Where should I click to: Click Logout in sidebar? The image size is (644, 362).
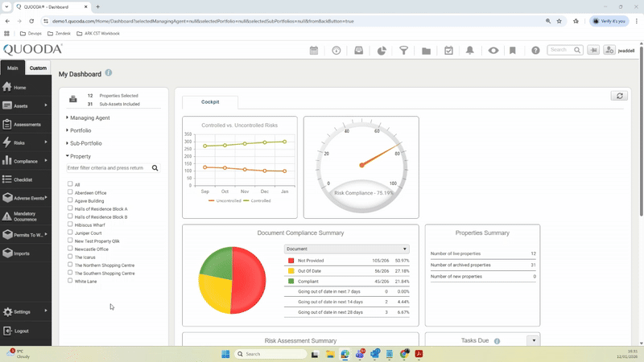click(x=26, y=331)
